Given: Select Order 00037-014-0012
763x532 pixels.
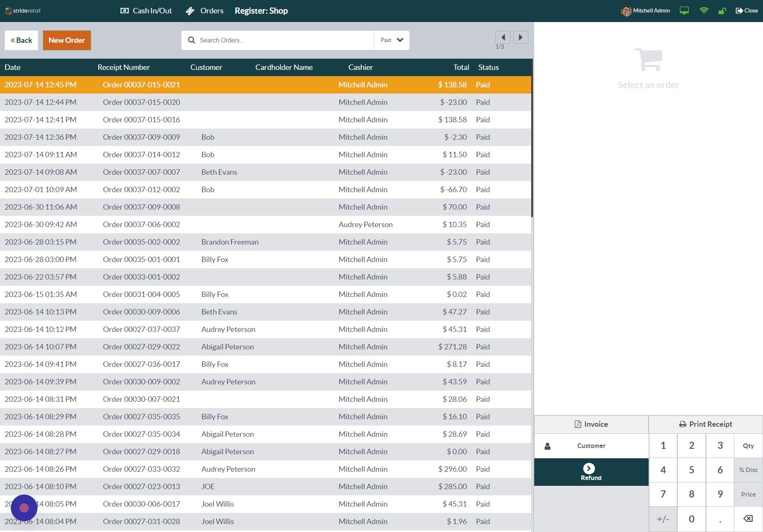Looking at the screenshot, I should coord(265,155).
